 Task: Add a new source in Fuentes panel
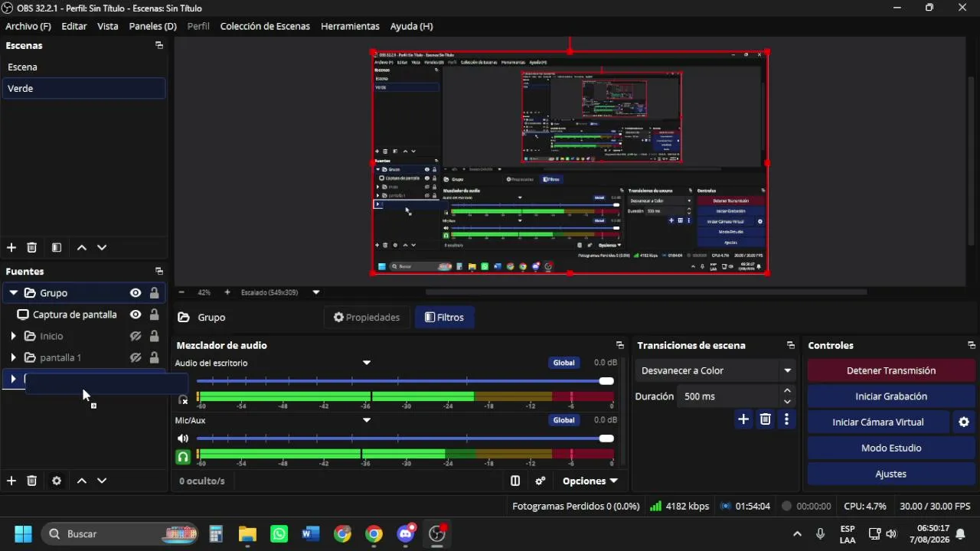11,481
